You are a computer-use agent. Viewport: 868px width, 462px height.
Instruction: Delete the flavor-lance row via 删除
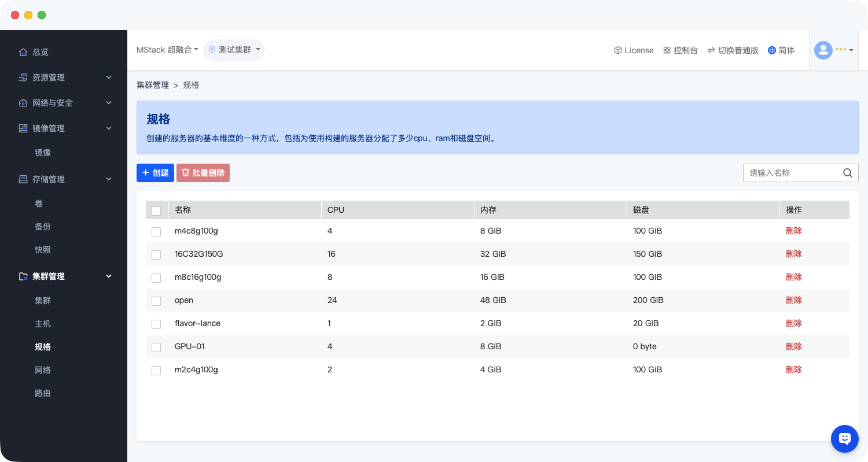click(x=793, y=323)
